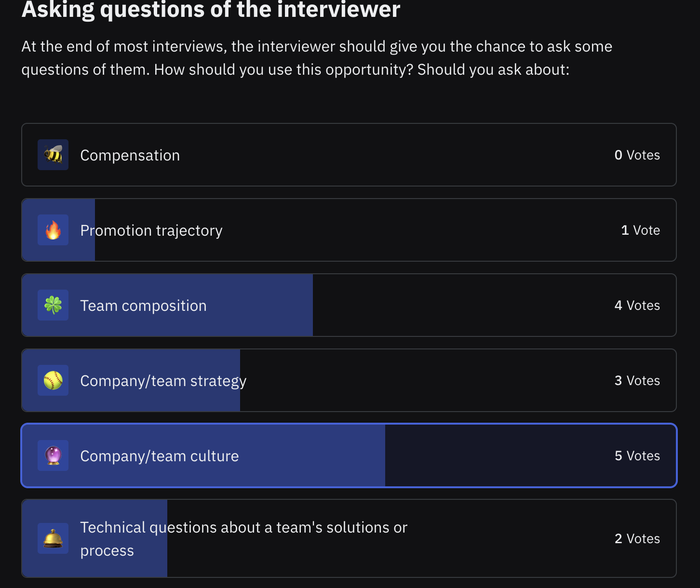The width and height of the screenshot is (700, 588).
Task: Click the four-leaf clover icon
Action: pos(53,305)
